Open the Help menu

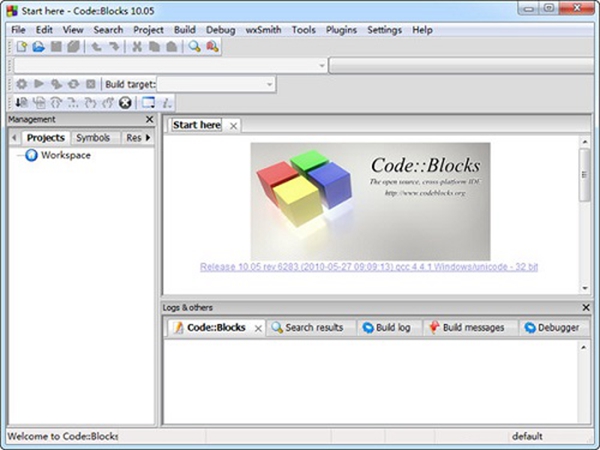click(422, 30)
